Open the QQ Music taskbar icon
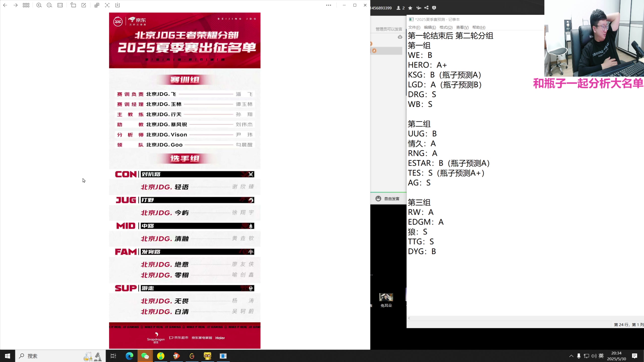This screenshot has width=644, height=362. pos(161,356)
